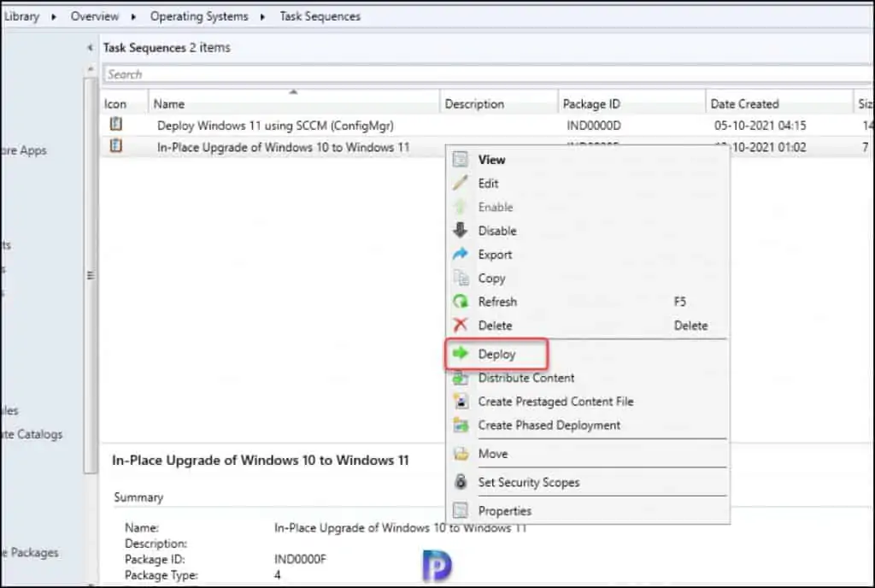Click the 05-10-2021 04:15 date cell
The height and width of the screenshot is (588, 875).
pyautogui.click(x=760, y=126)
